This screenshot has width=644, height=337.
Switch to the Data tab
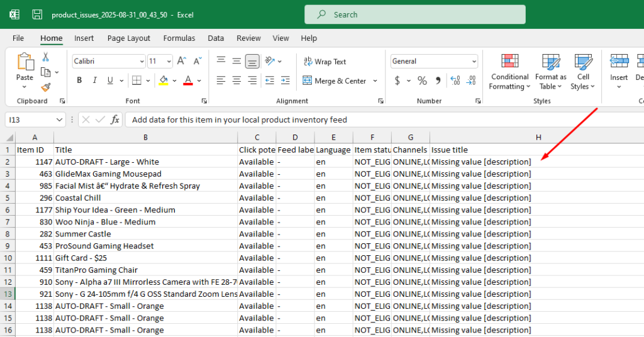(x=216, y=38)
